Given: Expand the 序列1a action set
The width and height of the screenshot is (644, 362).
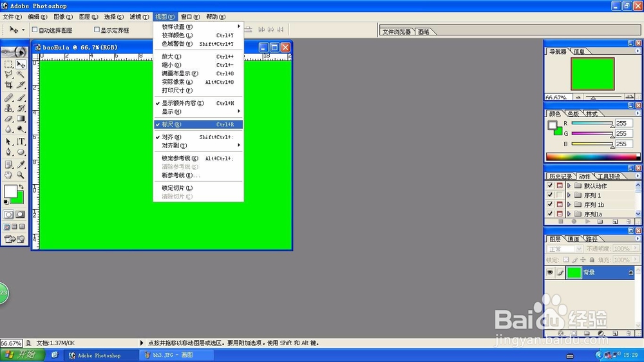Looking at the screenshot, I should pos(569,214).
